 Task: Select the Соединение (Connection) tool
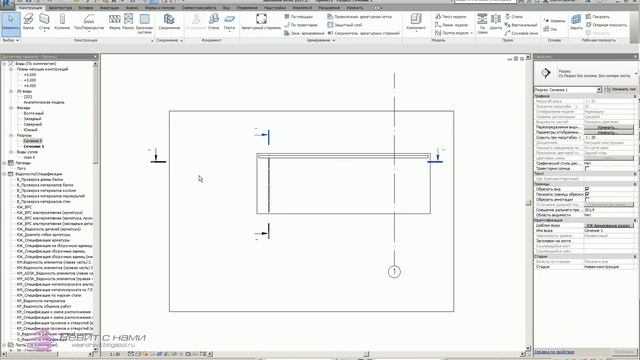click(x=169, y=22)
